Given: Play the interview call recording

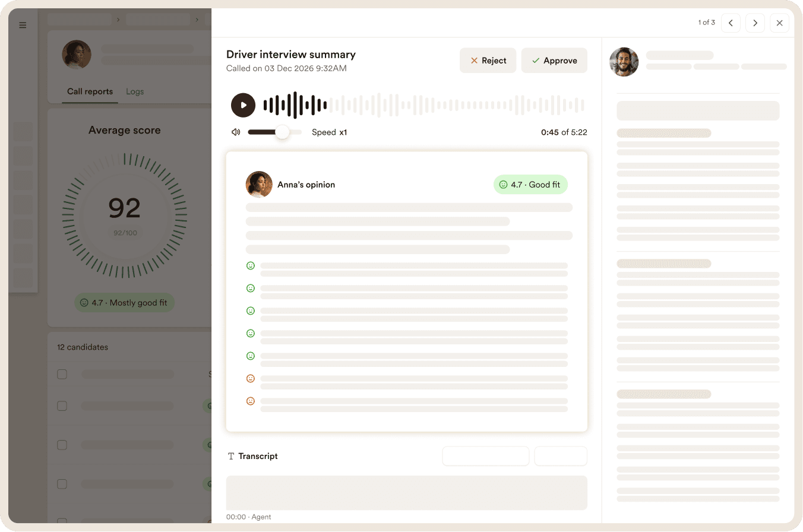Looking at the screenshot, I should (x=243, y=105).
